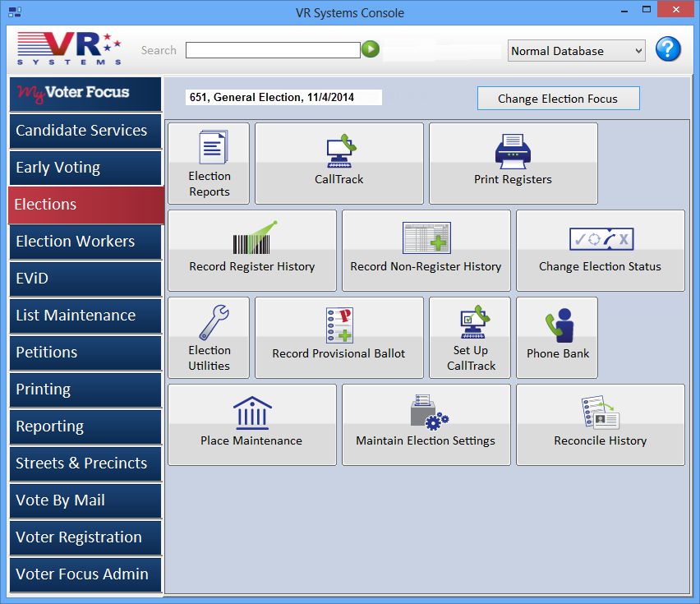Click the Search input field
700x604 pixels.
click(273, 50)
